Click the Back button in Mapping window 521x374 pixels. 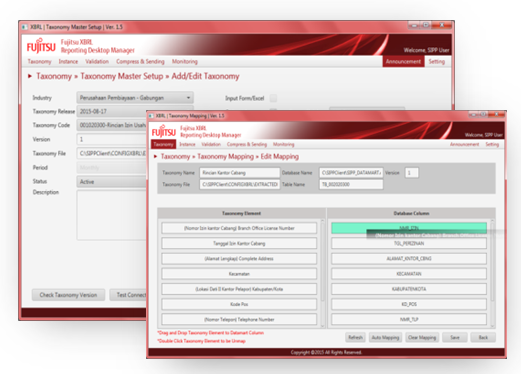pyautogui.click(x=483, y=337)
